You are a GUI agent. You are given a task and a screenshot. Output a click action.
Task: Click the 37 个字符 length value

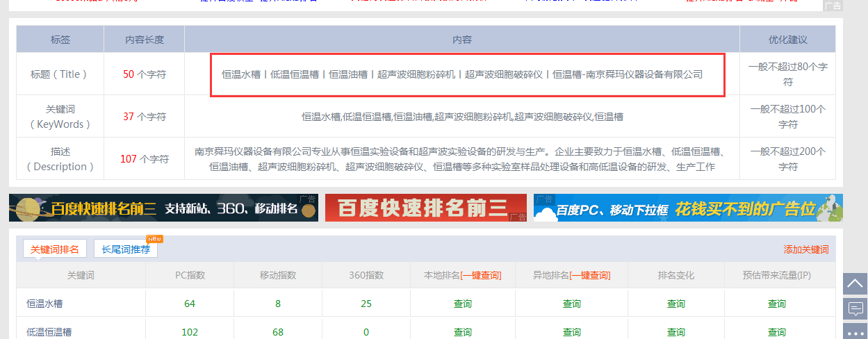pyautogui.click(x=145, y=117)
